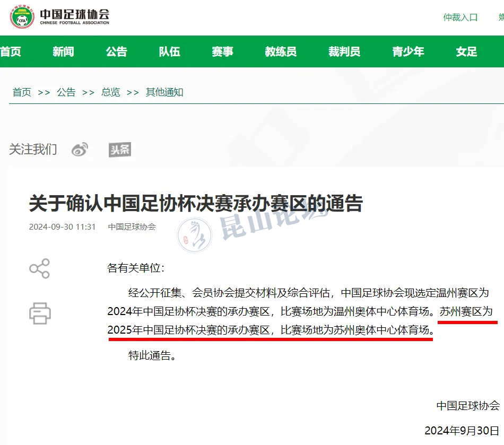504x445 pixels.
Task: Click the 仲裁入口 link at top
Action: click(460, 18)
